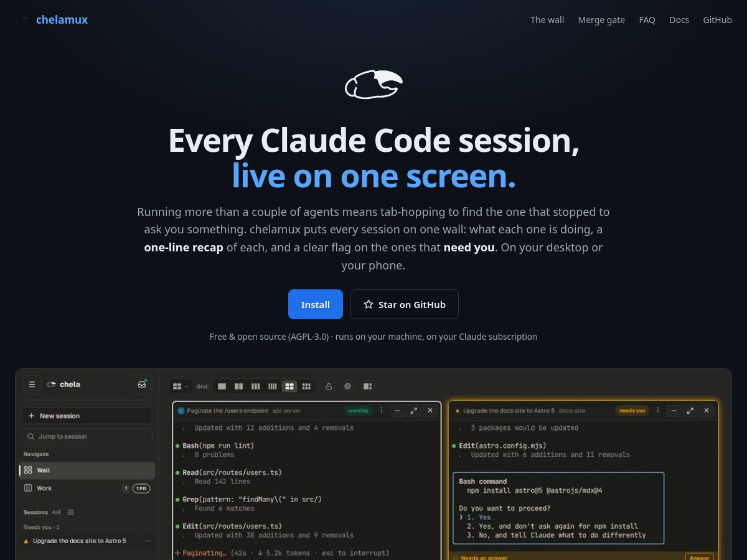Minimize the Paginate the /users endpoint panel
Image resolution: width=747 pixels, height=560 pixels.
(398, 411)
